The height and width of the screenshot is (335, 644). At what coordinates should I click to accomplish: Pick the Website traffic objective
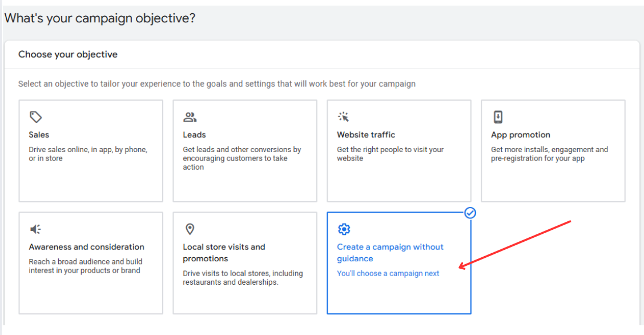399,151
